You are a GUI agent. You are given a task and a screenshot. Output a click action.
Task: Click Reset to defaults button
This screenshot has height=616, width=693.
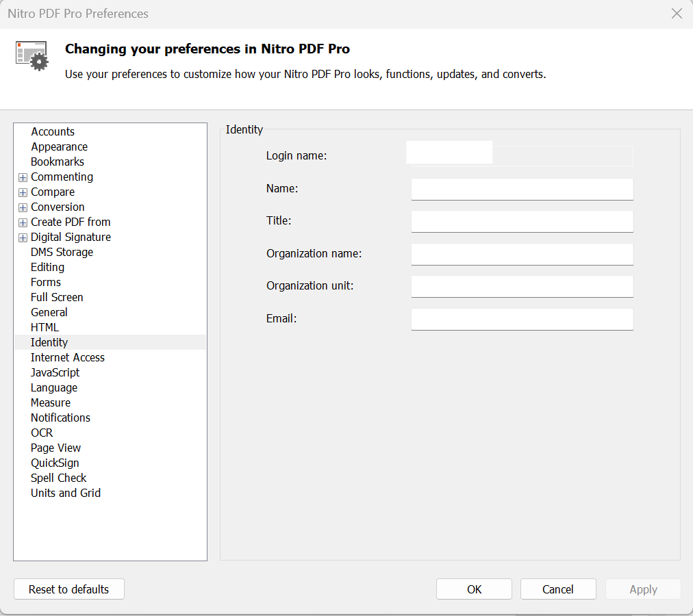click(69, 589)
